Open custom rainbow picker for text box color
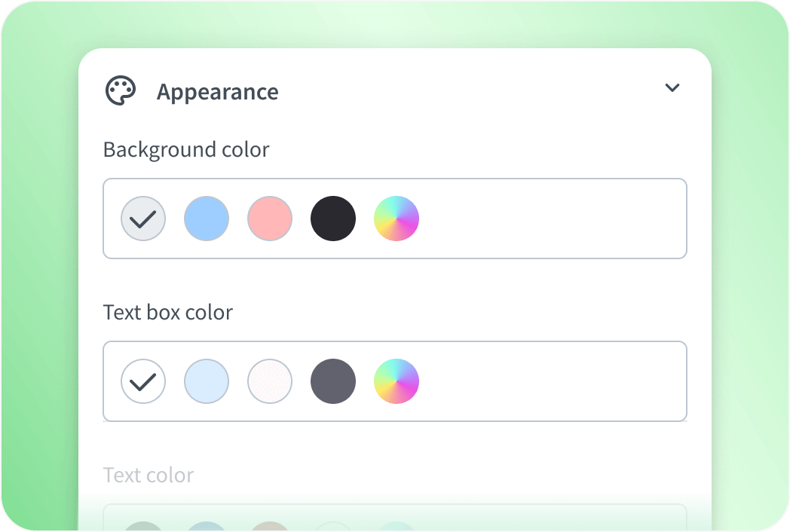This screenshot has height=532, width=790. (x=397, y=381)
